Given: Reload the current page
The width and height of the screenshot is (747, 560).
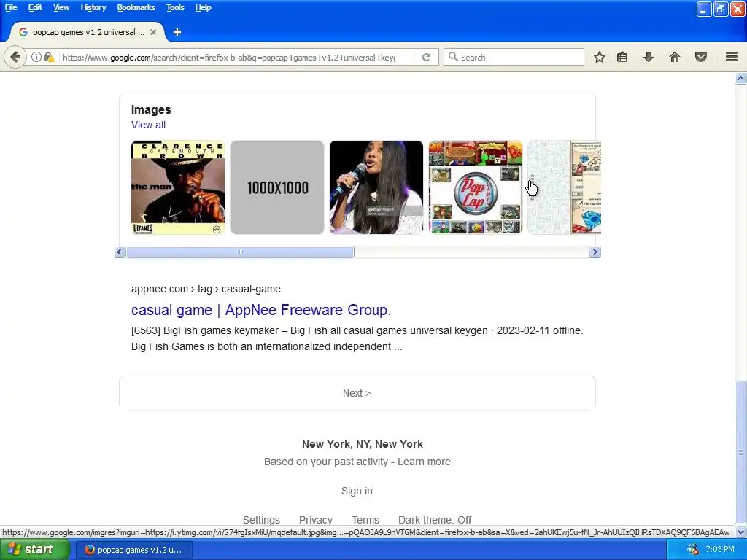Looking at the screenshot, I should (426, 57).
